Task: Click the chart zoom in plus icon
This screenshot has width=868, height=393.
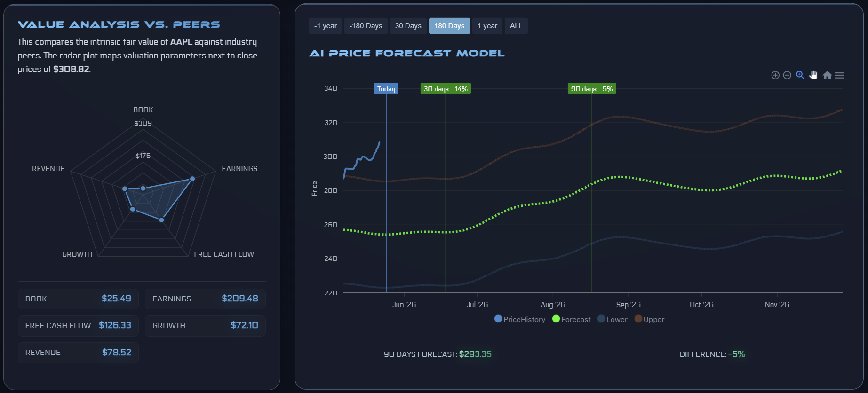Action: click(x=775, y=75)
